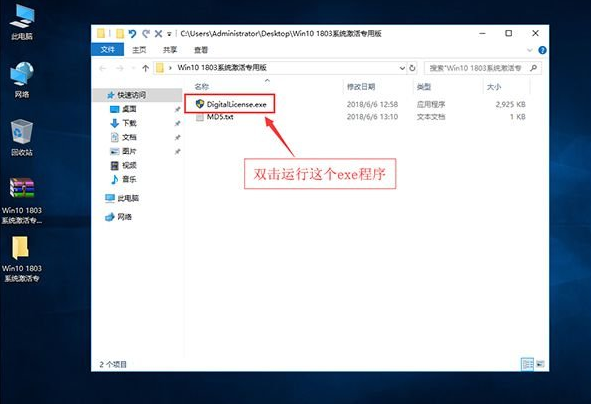This screenshot has height=404, width=591.
Task: Refresh the folder view
Action: pyautogui.click(x=412, y=68)
